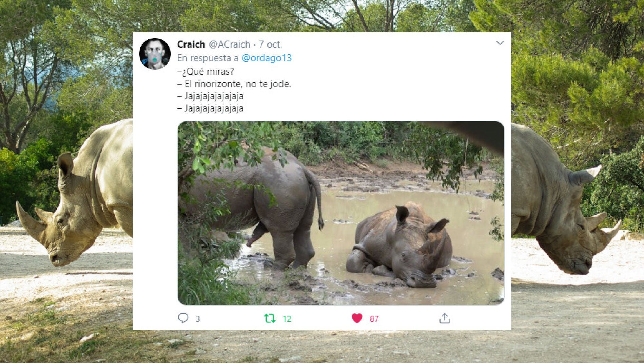
Task: Open the @ordago13 mention link
Action: click(266, 58)
